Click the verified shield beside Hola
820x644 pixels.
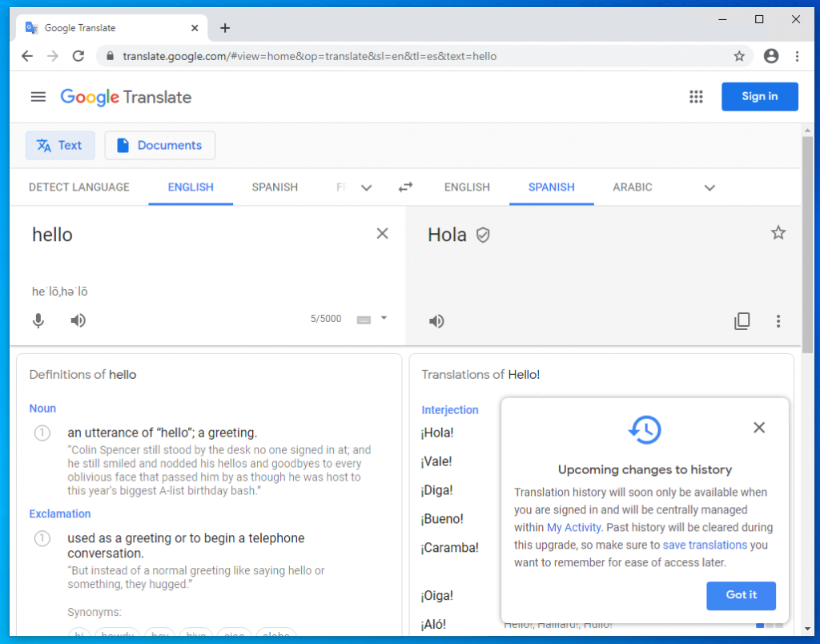(x=483, y=235)
